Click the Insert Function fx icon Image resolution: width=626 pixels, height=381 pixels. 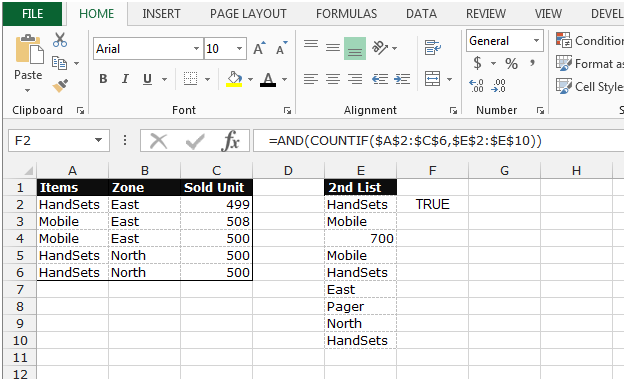(x=231, y=141)
